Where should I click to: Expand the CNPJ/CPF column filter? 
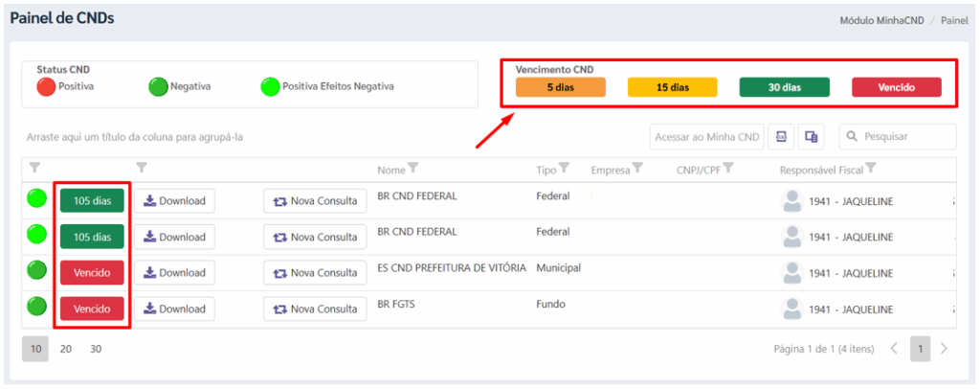pyautogui.click(x=729, y=169)
